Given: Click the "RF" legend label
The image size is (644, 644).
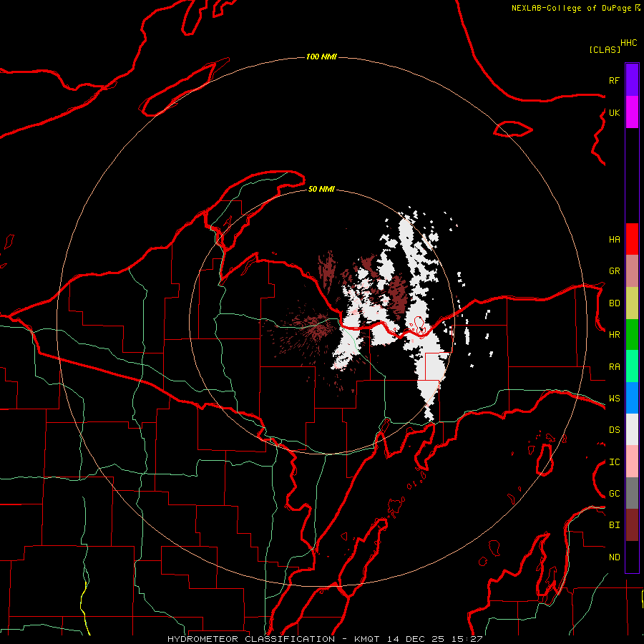Looking at the screenshot, I should pos(614,80).
